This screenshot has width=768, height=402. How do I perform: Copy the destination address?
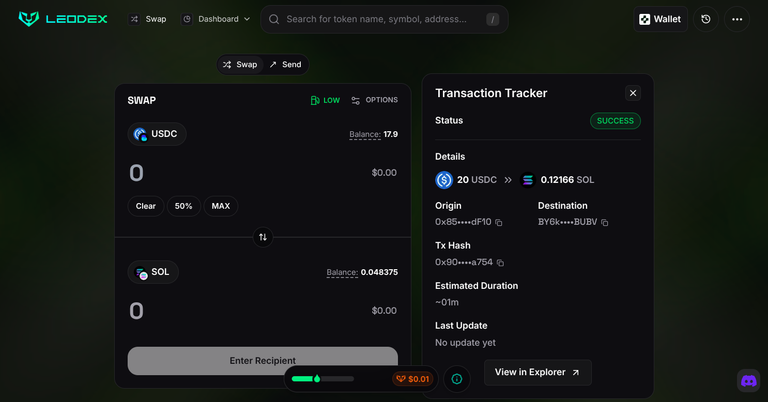605,222
